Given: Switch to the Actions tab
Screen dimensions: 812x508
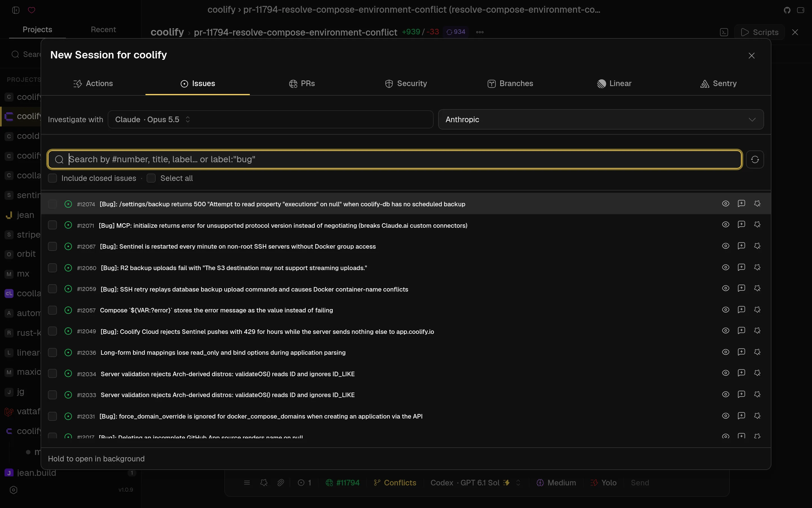Looking at the screenshot, I should [x=93, y=84].
